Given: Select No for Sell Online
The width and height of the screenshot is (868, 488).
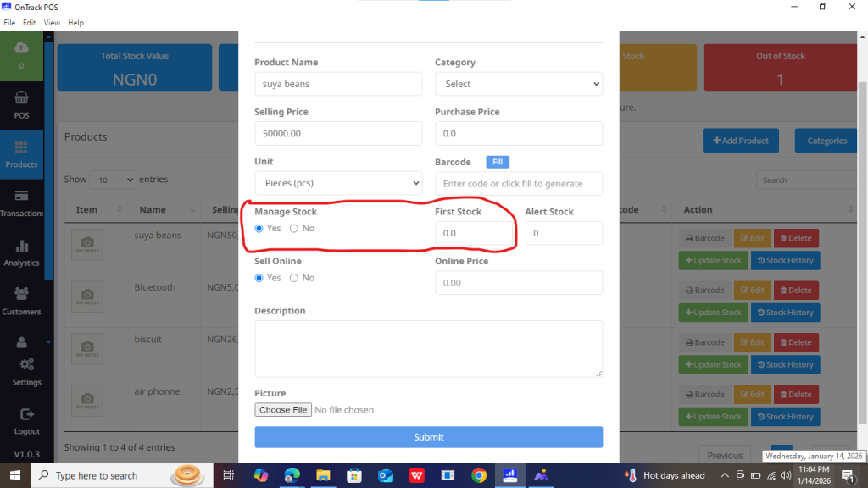Looking at the screenshot, I should (294, 278).
